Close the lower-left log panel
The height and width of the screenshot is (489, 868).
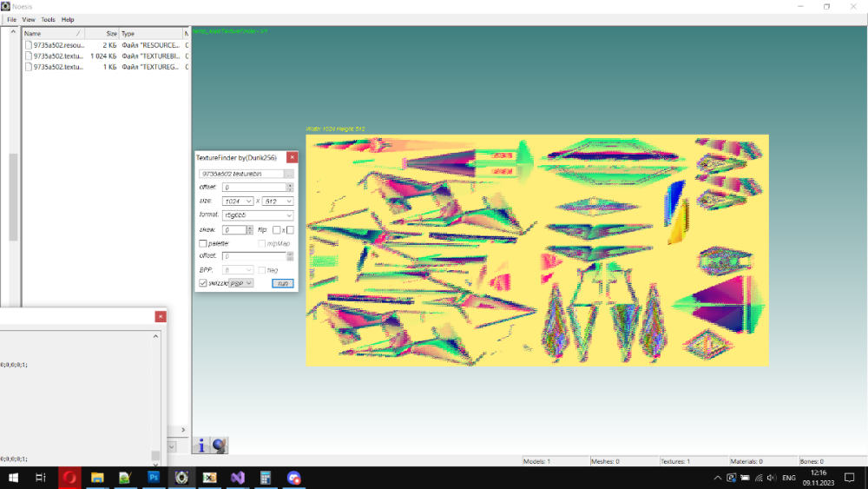pos(161,316)
